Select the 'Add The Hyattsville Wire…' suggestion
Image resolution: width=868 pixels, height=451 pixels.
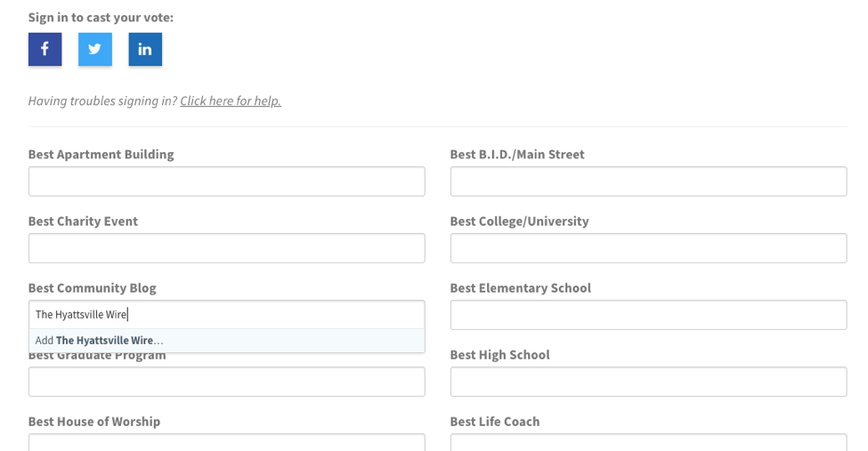click(227, 341)
